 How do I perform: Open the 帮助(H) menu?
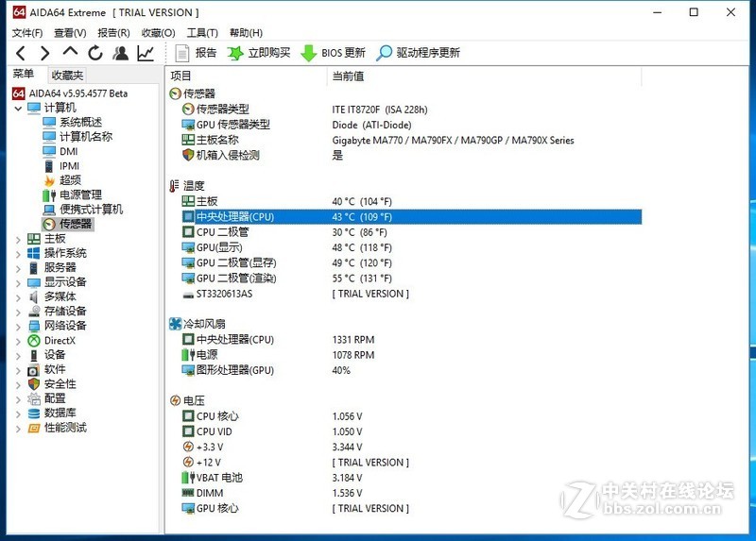pyautogui.click(x=247, y=33)
